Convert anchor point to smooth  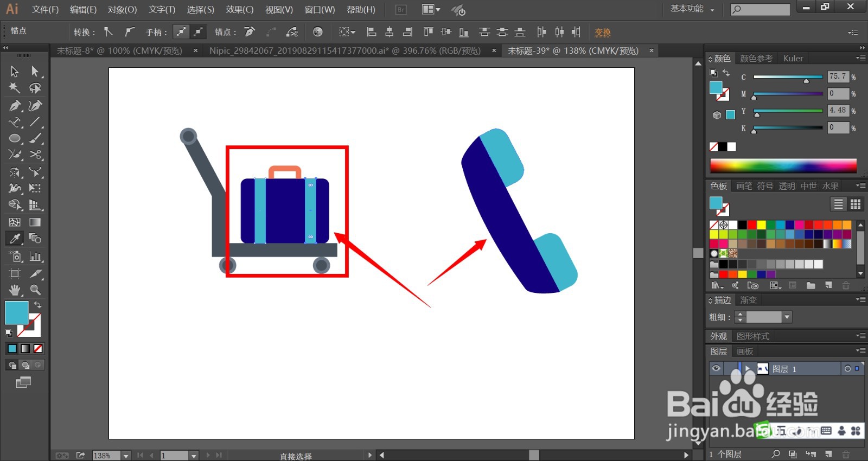(x=129, y=32)
